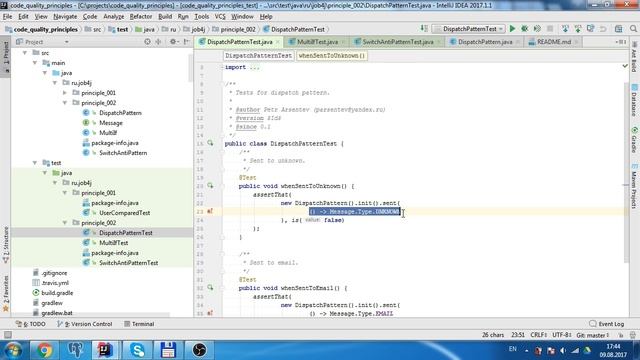This screenshot has height=360, width=640.
Task: Toggle tool window buttons icon in status bar corner
Action: pyautogui.click(x=7, y=335)
